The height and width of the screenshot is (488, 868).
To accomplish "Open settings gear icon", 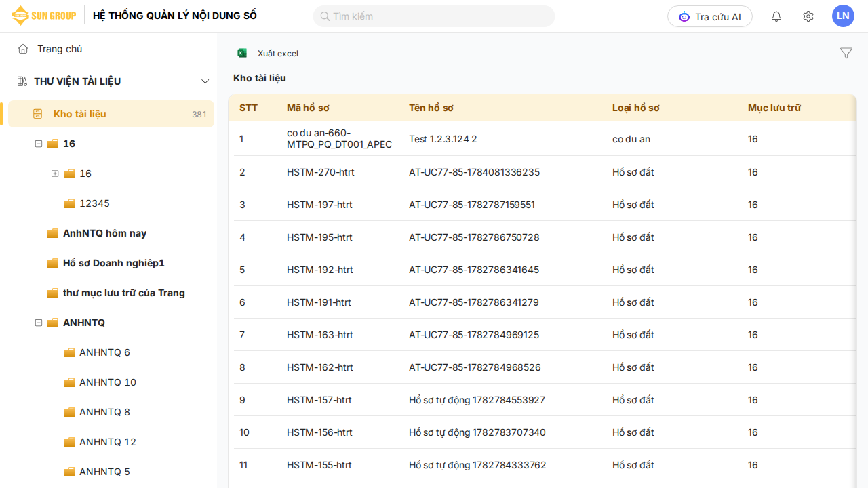I will pos(808,16).
